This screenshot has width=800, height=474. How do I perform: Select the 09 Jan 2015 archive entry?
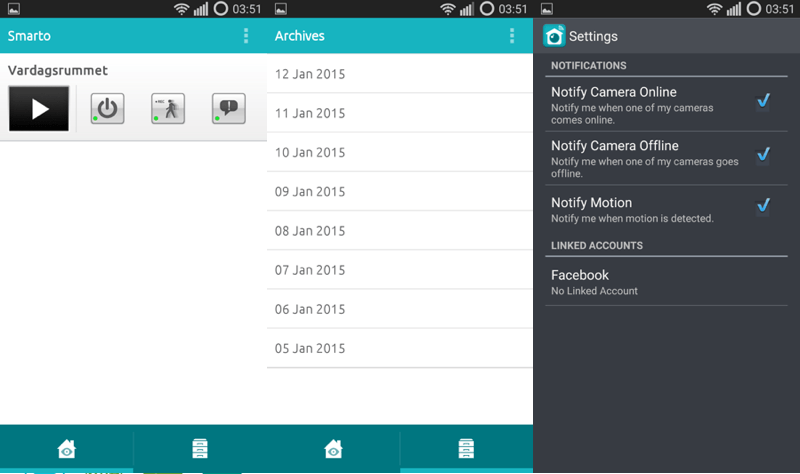click(x=400, y=191)
